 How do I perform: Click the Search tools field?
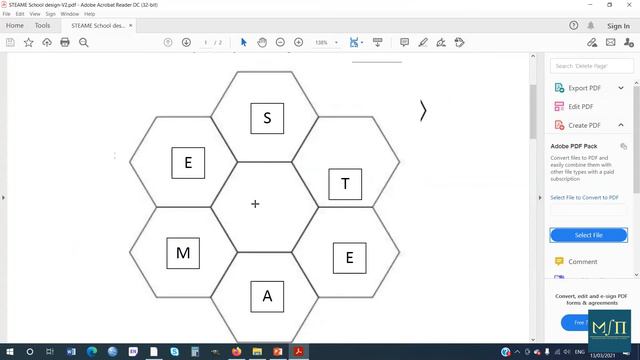591,66
